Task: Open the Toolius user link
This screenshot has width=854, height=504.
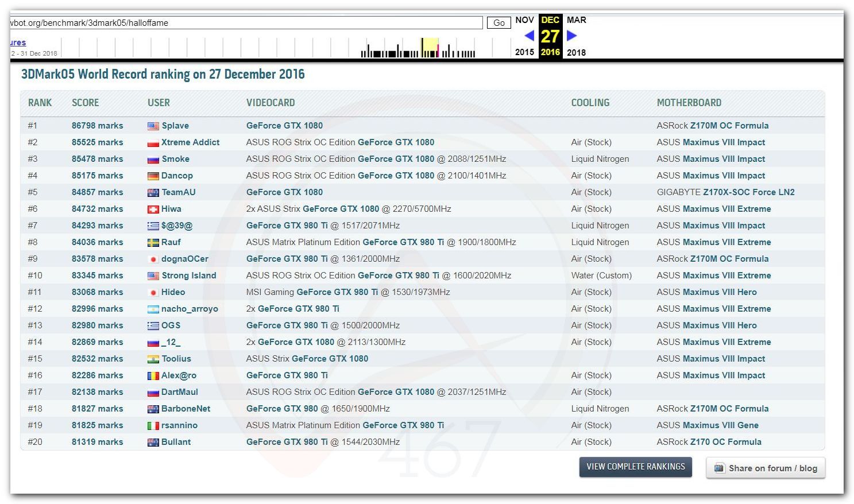Action: tap(176, 359)
